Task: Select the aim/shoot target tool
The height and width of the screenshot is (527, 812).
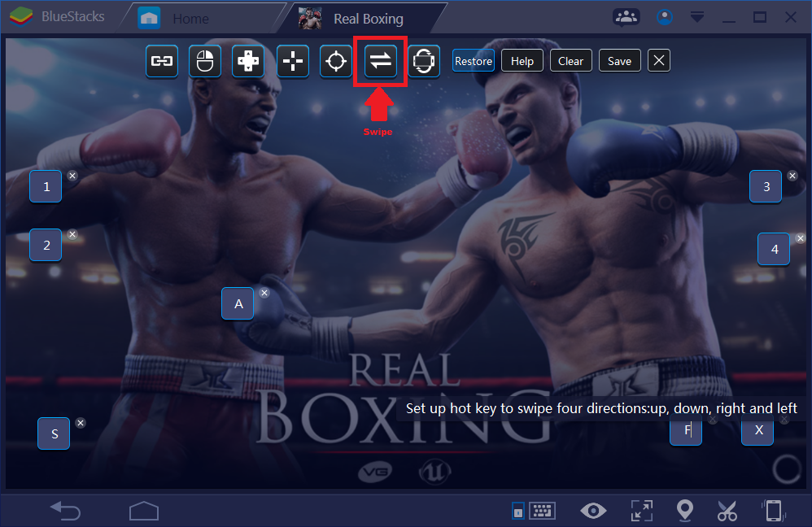Action: [335, 61]
